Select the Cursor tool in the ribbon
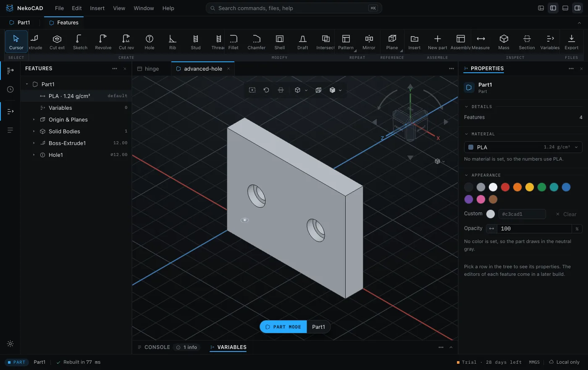This screenshot has width=588, height=370. tap(16, 42)
